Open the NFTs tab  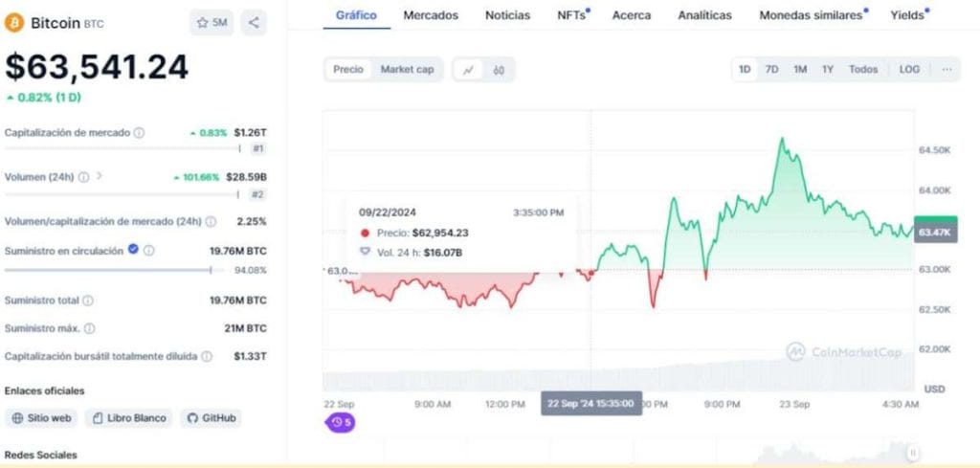(572, 15)
